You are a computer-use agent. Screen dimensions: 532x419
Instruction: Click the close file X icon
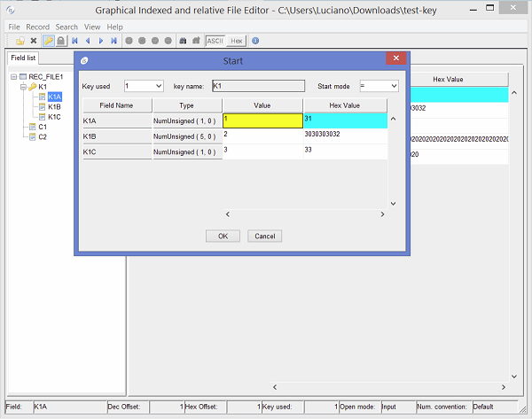pyautogui.click(x=34, y=41)
